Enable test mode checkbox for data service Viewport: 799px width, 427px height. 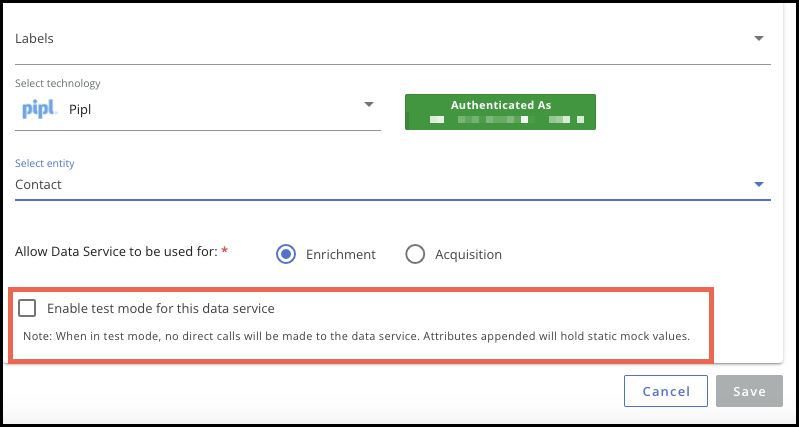pyautogui.click(x=27, y=308)
